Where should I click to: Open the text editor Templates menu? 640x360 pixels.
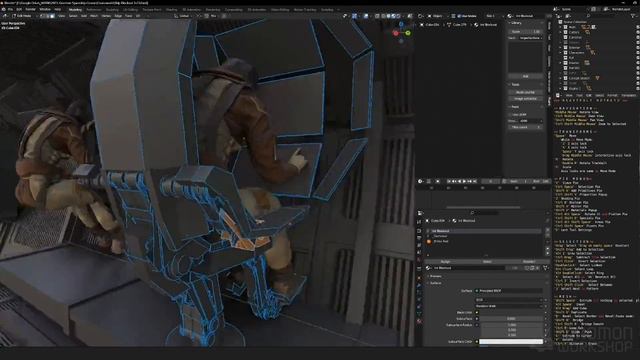(x=629, y=96)
